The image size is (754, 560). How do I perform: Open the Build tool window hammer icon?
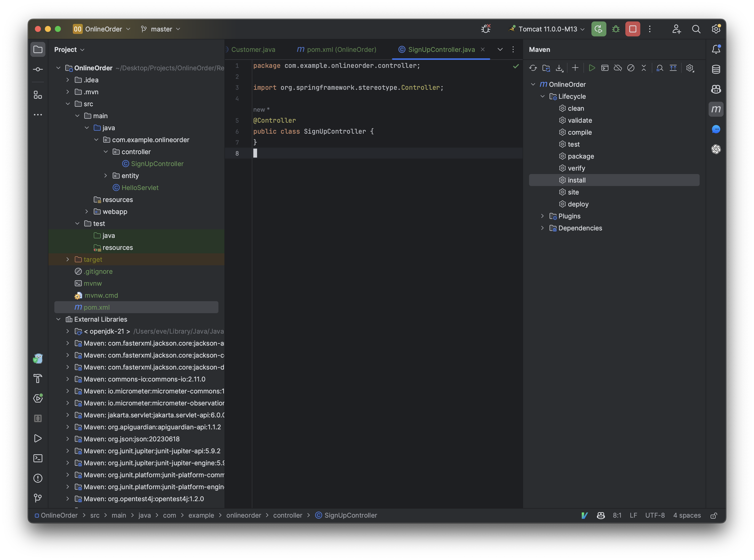pos(38,379)
